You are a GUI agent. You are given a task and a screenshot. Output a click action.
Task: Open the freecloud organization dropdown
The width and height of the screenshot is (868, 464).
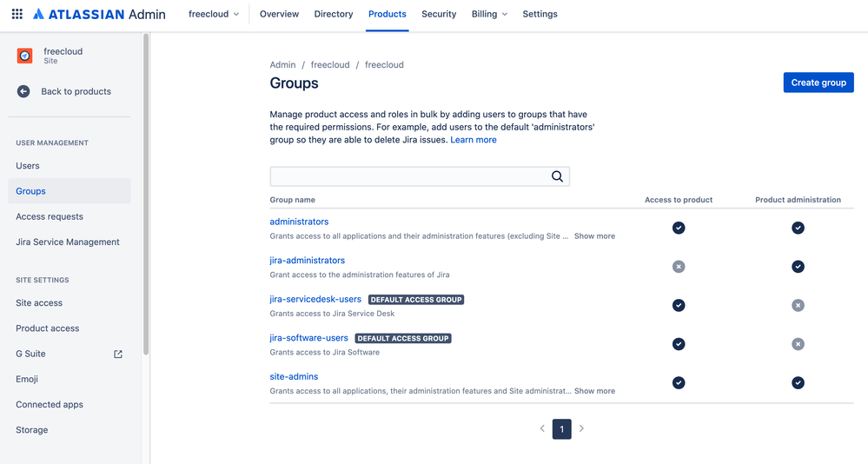pyautogui.click(x=214, y=14)
